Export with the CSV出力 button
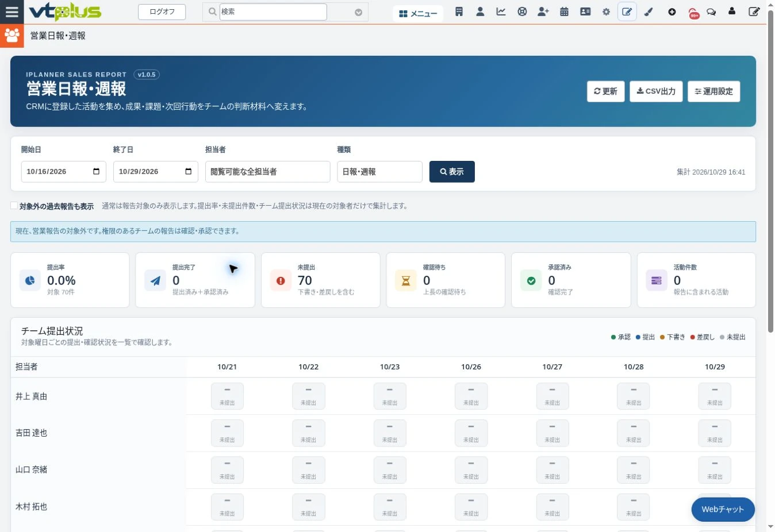 coord(656,91)
